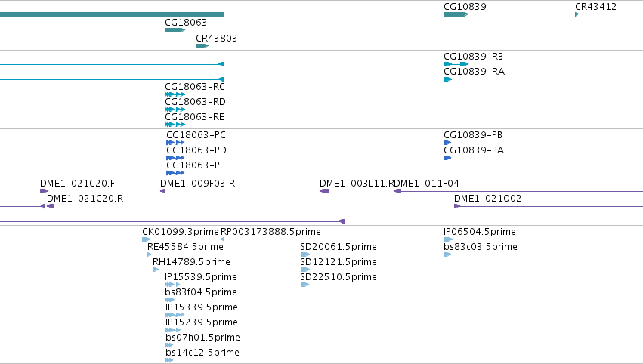Select the CK01099.3prime EST label
643x364 pixels.
[x=181, y=232]
